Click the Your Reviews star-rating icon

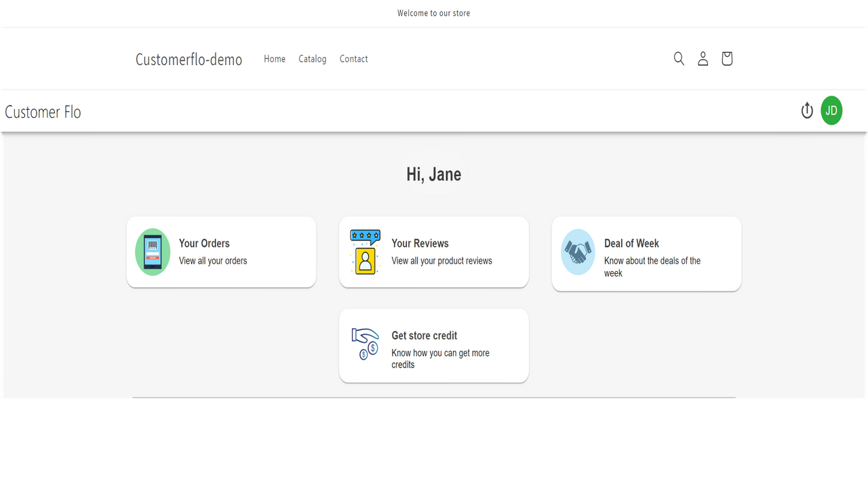click(365, 251)
